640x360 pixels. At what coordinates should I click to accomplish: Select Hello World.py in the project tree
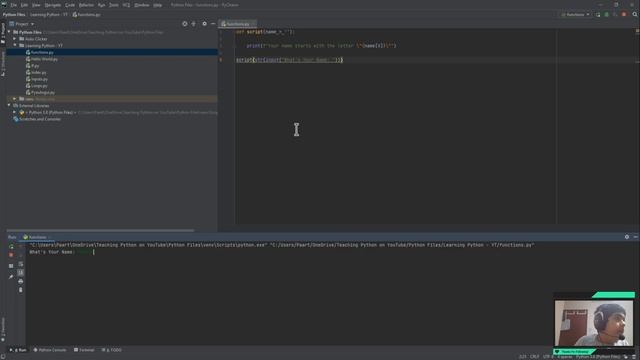[44, 59]
